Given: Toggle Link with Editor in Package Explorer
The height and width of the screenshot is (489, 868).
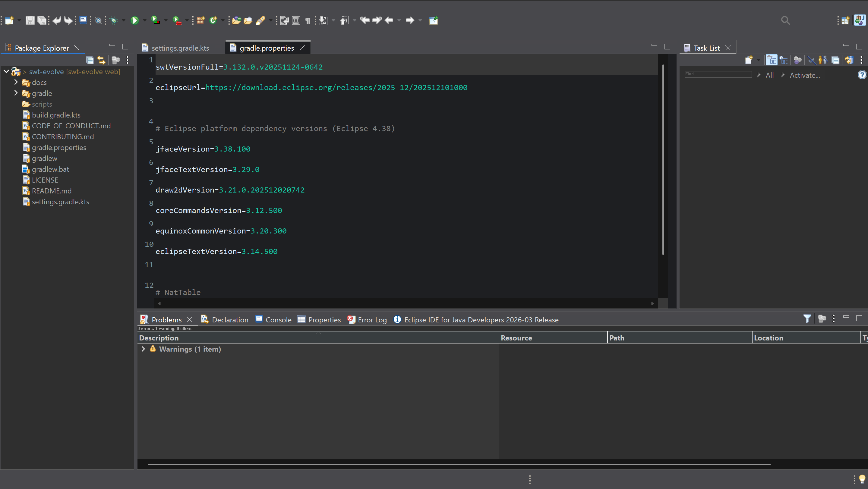Looking at the screenshot, I should pyautogui.click(x=101, y=60).
